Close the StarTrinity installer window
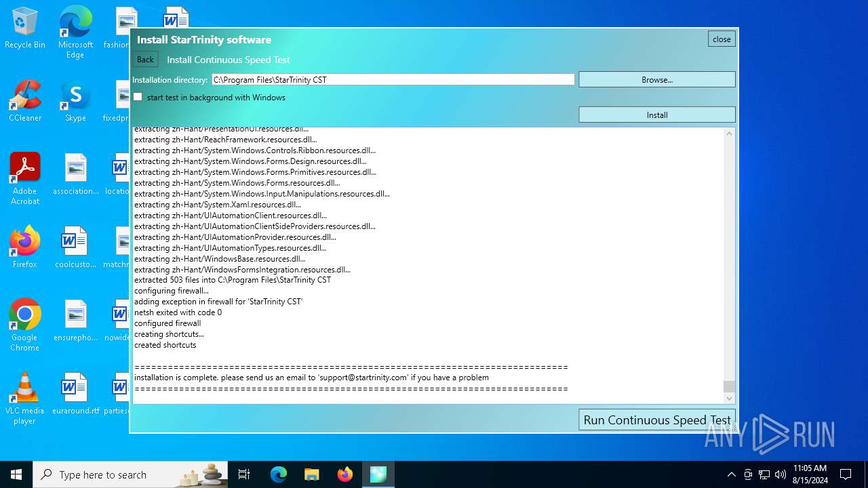This screenshot has width=868, height=488. pos(722,39)
